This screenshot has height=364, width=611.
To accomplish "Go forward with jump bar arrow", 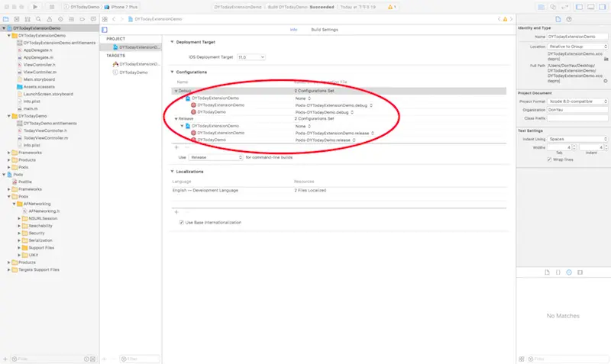I will pos(121,19).
